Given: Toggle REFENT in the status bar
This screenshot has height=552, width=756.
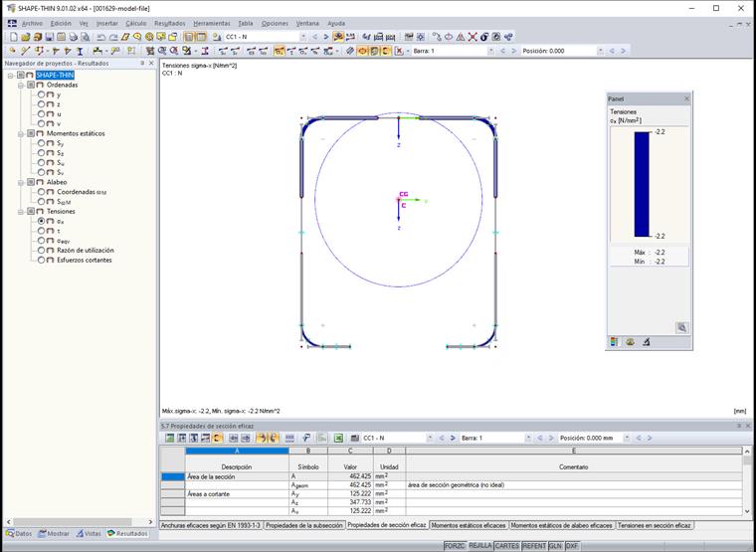Looking at the screenshot, I should 534,546.
